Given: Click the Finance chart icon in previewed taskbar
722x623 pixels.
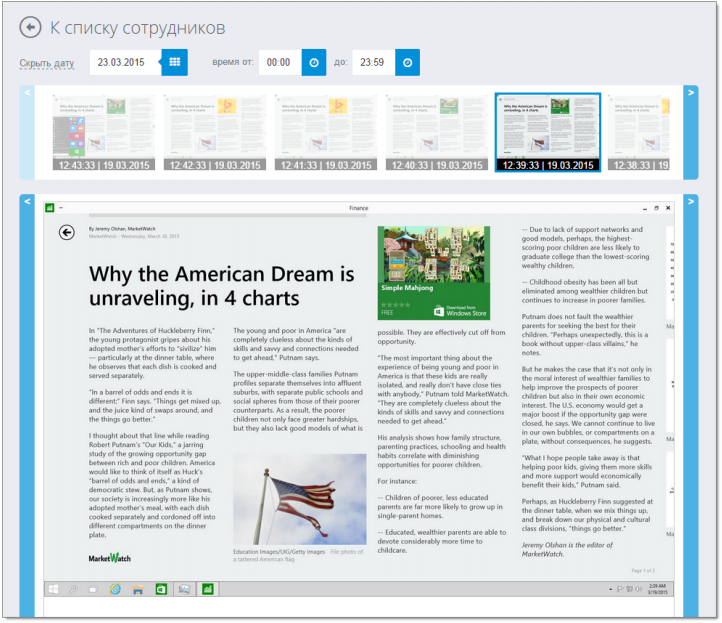Looking at the screenshot, I should pos(208,589).
